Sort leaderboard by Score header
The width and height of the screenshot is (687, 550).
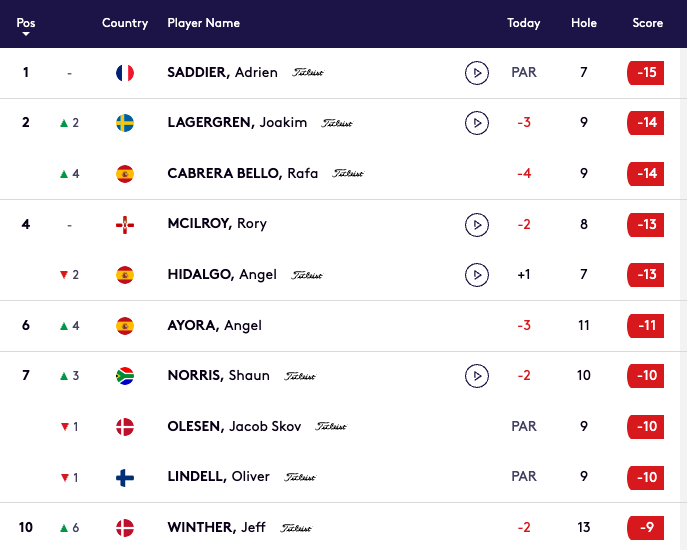[647, 23]
